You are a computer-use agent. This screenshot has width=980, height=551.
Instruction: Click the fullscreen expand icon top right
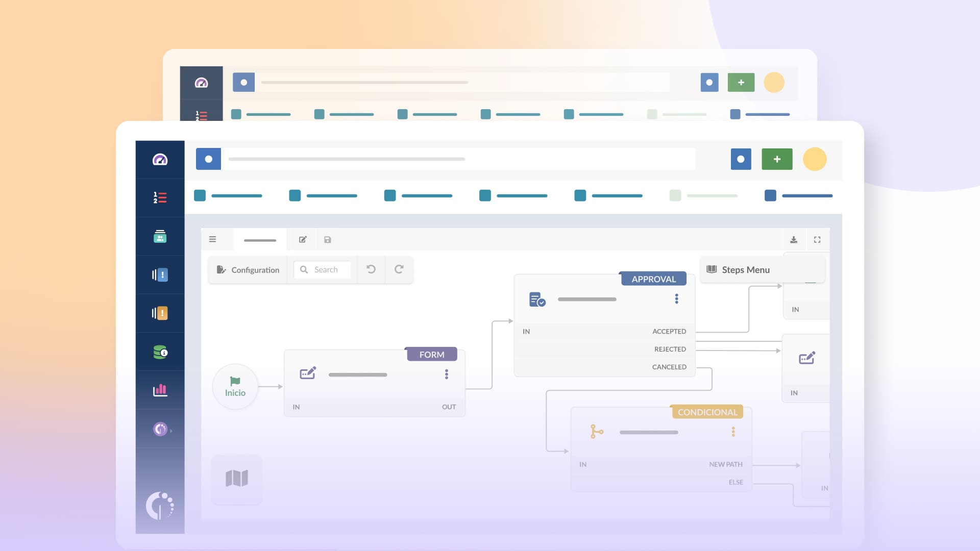point(818,239)
